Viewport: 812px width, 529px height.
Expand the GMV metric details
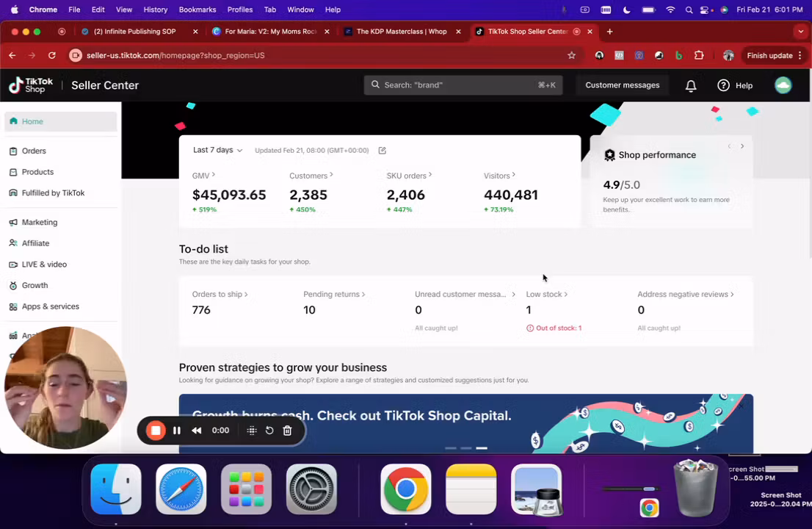pos(203,176)
